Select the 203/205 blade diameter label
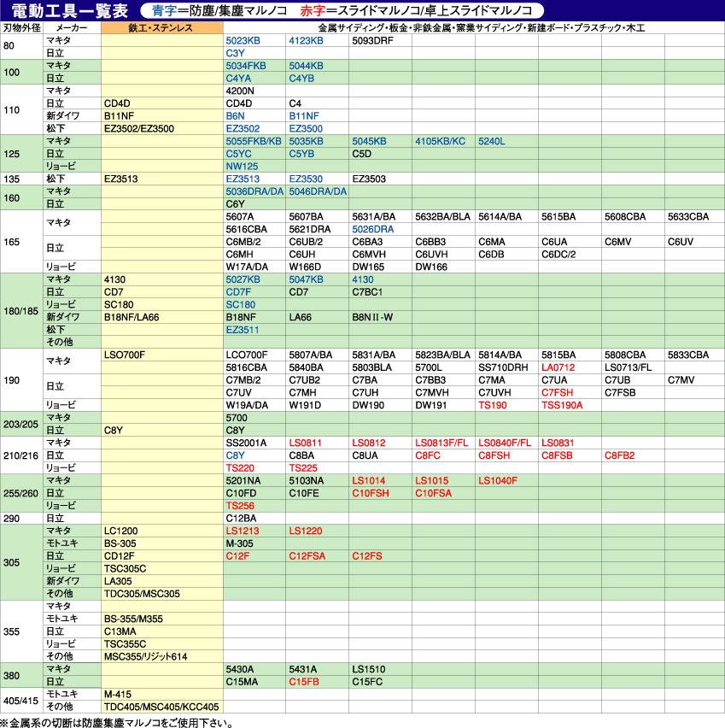 click(x=20, y=425)
